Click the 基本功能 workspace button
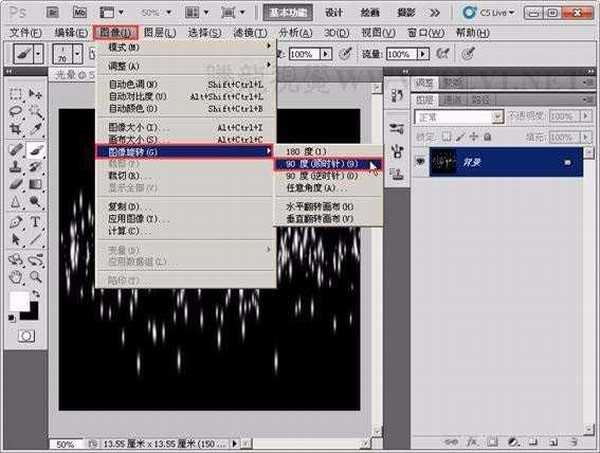The width and height of the screenshot is (600, 453). pyautogui.click(x=290, y=12)
